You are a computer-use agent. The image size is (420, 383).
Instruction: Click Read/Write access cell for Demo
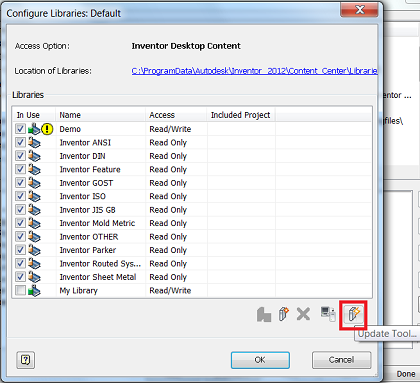coord(170,129)
